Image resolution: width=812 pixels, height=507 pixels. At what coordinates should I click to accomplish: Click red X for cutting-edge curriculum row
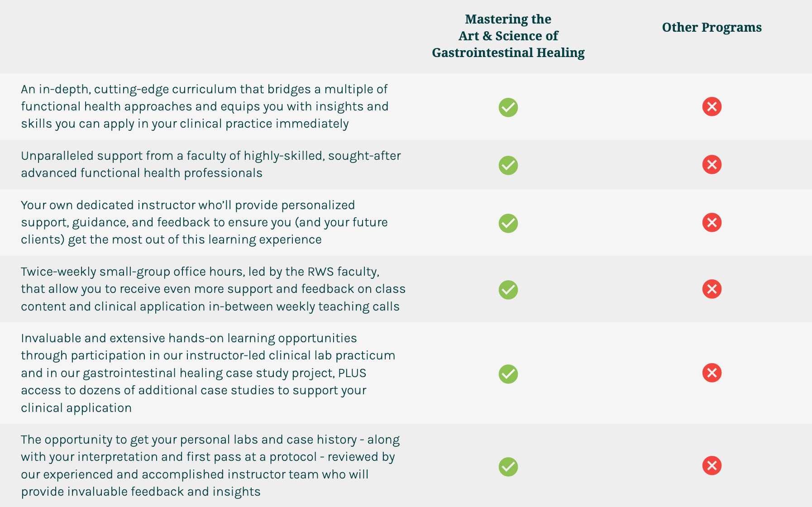pos(712,107)
